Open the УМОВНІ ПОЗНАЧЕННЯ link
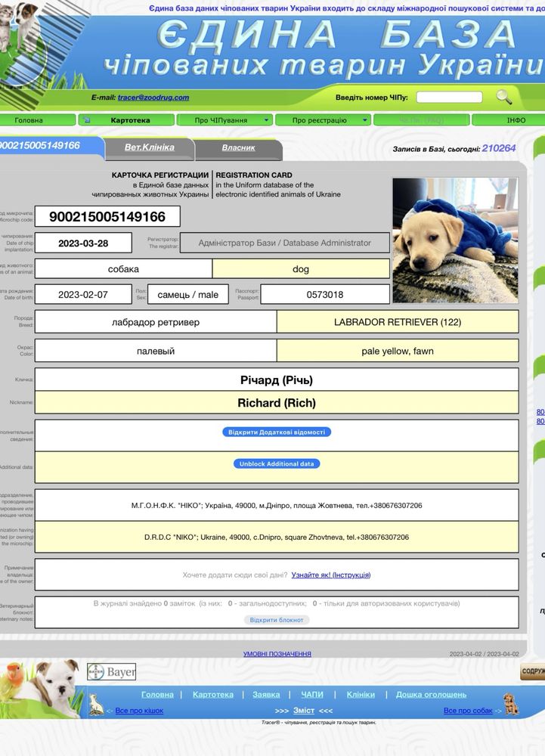The height and width of the screenshot is (756, 545). 277,654
